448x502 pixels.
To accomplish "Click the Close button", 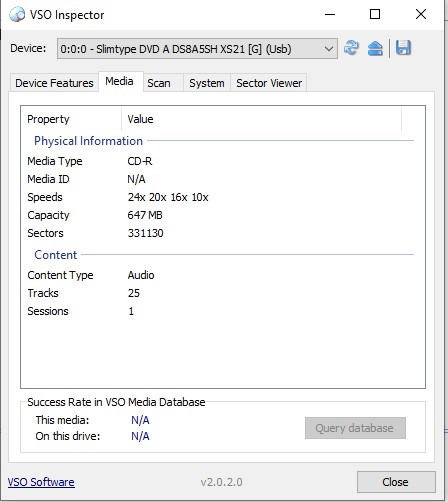I will [396, 482].
